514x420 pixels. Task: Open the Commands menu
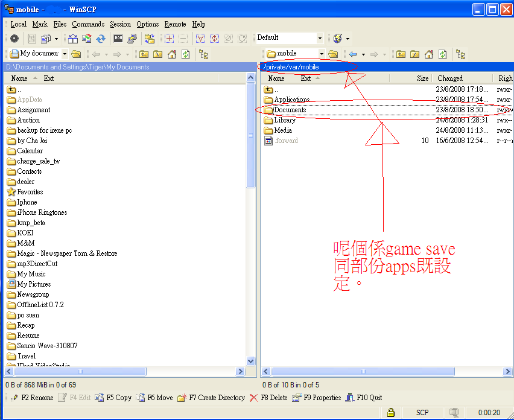pyautogui.click(x=88, y=24)
